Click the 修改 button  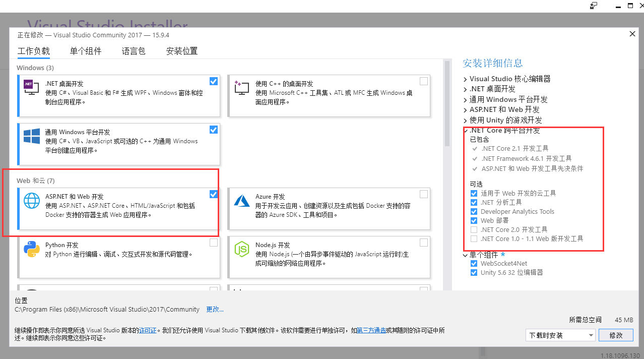[x=616, y=335]
